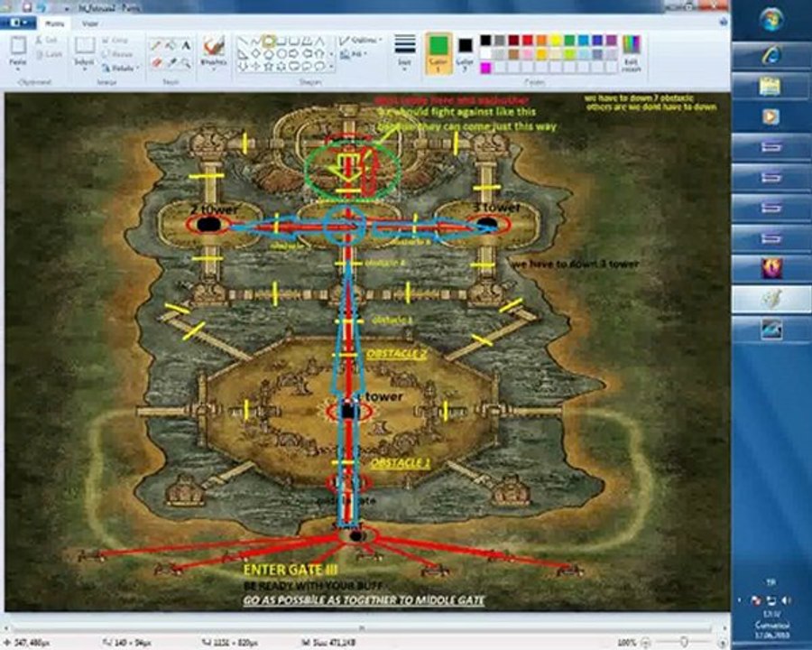Open Windows Explorer folder on taskbar
The width and height of the screenshot is (812, 650).
[771, 86]
